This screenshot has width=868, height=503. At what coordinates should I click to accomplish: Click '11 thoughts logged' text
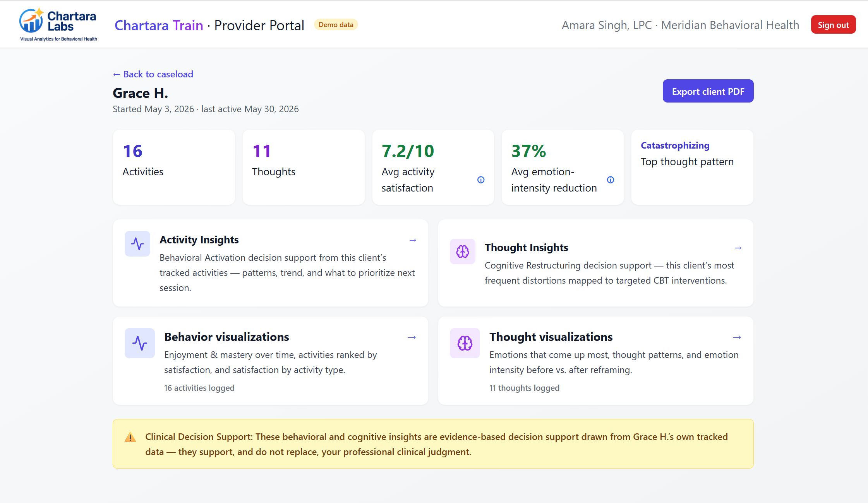click(x=524, y=388)
